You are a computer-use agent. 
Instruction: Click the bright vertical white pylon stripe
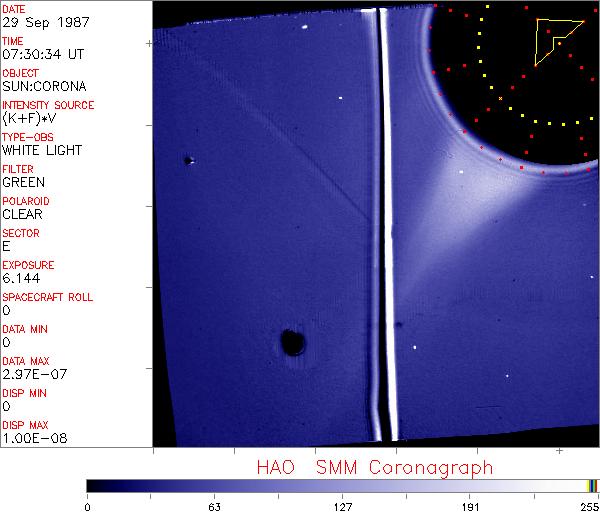click(388, 226)
